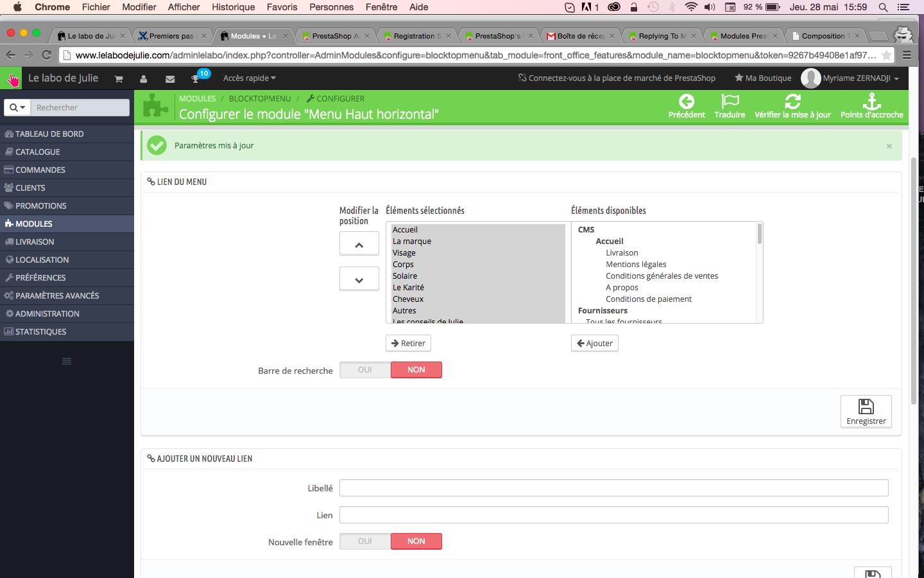Open the customers person icon in header
The height and width of the screenshot is (578, 924).
coord(144,79)
